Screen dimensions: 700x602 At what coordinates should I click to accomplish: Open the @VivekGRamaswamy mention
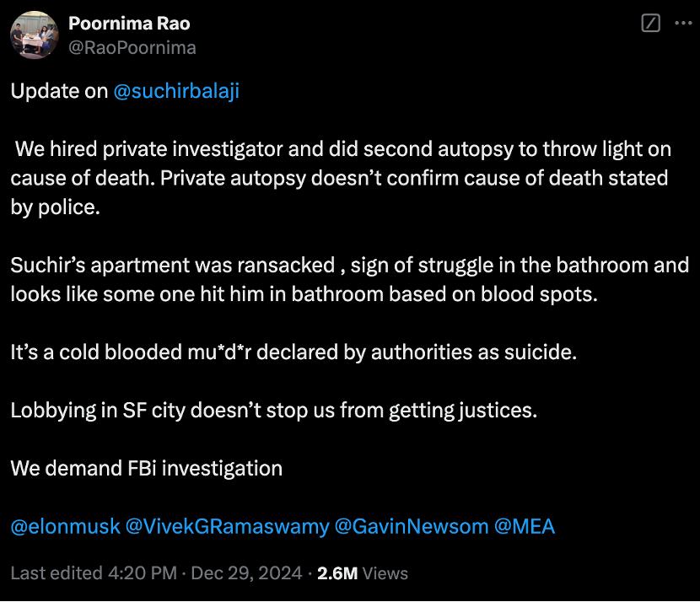(x=226, y=526)
